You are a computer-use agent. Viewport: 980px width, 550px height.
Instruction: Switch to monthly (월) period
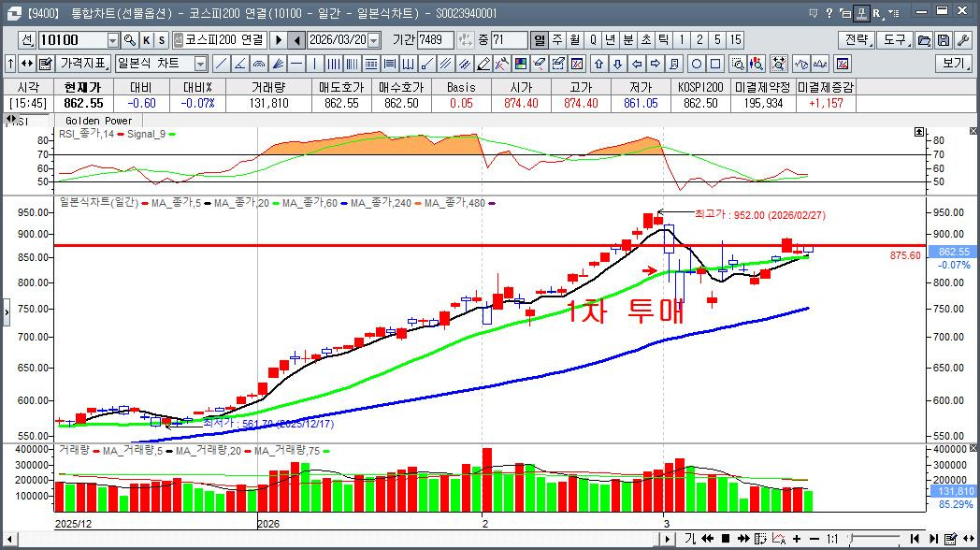[x=575, y=40]
